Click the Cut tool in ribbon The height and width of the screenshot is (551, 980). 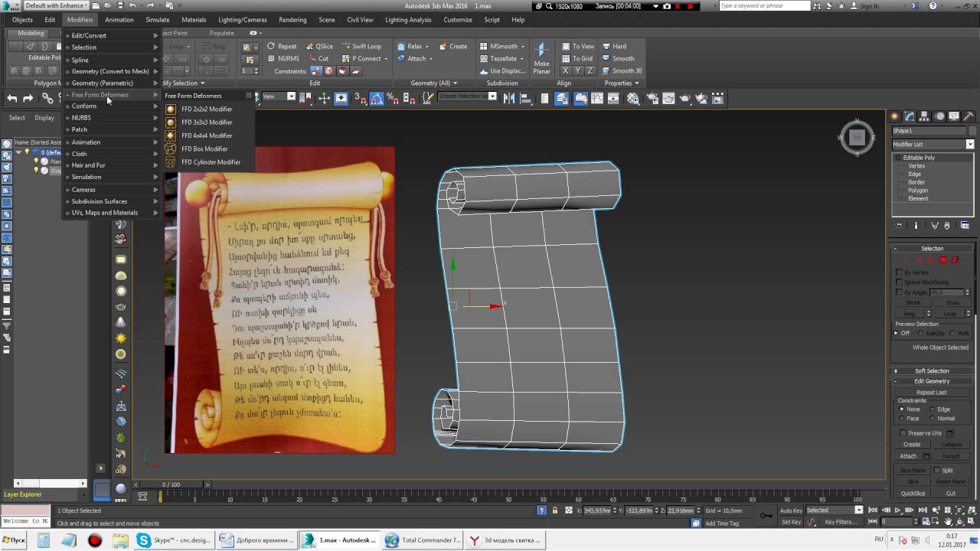[x=318, y=58]
